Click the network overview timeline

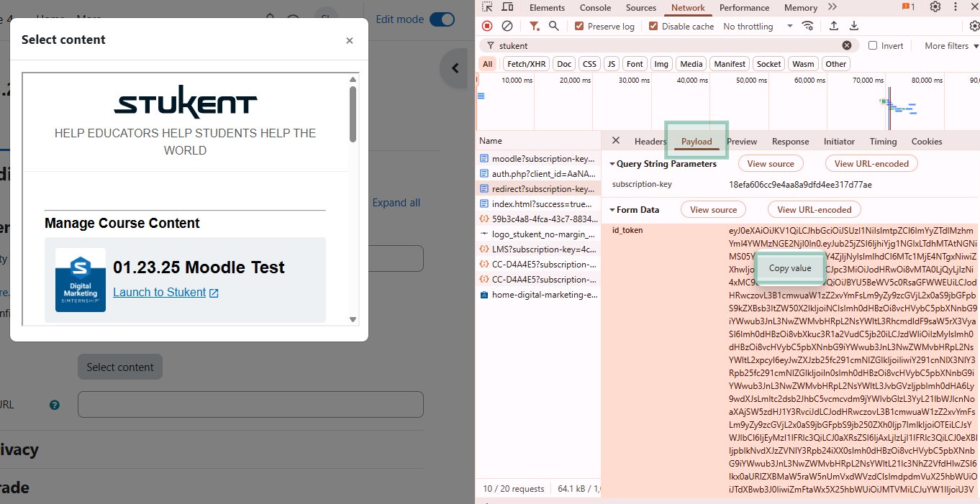[x=727, y=101]
